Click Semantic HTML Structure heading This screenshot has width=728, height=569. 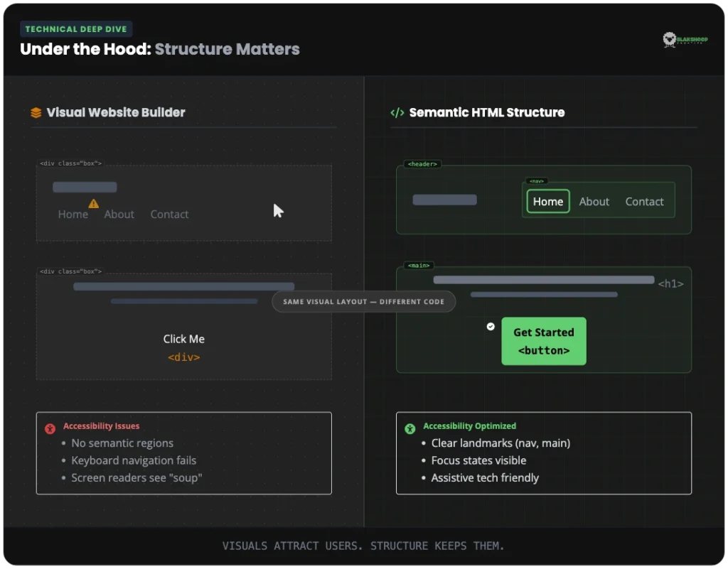(486, 113)
